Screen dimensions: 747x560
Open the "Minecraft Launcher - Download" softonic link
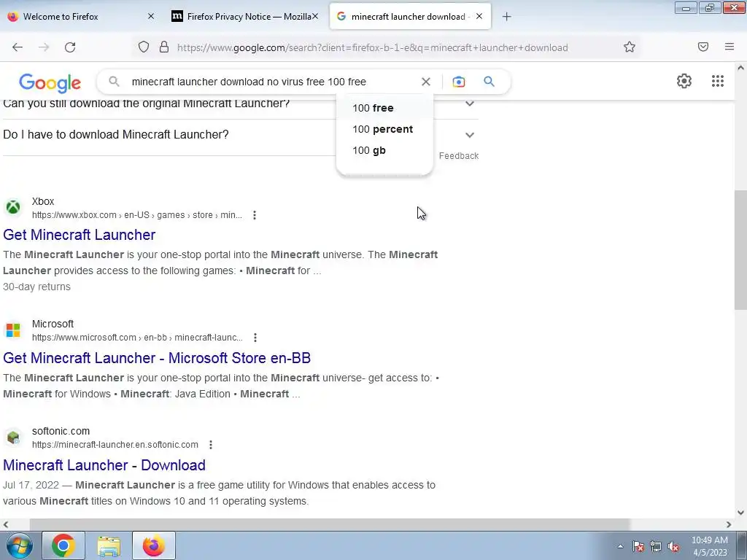[104, 465]
